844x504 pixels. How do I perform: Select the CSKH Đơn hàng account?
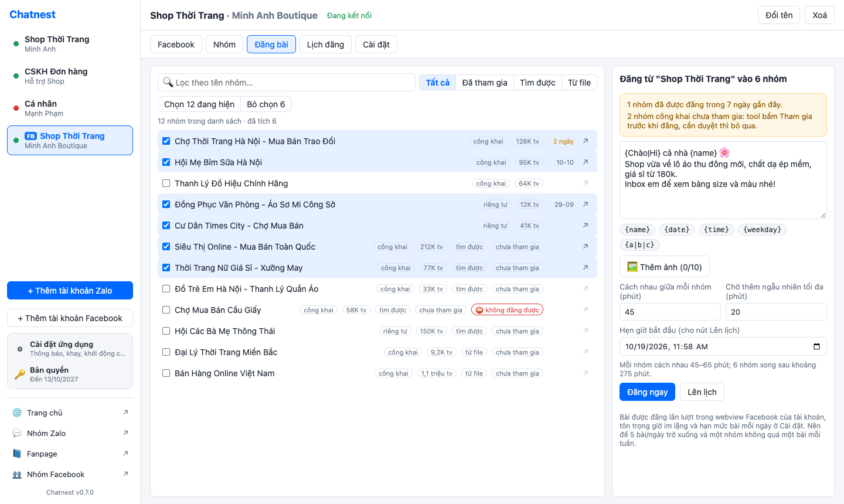point(70,76)
